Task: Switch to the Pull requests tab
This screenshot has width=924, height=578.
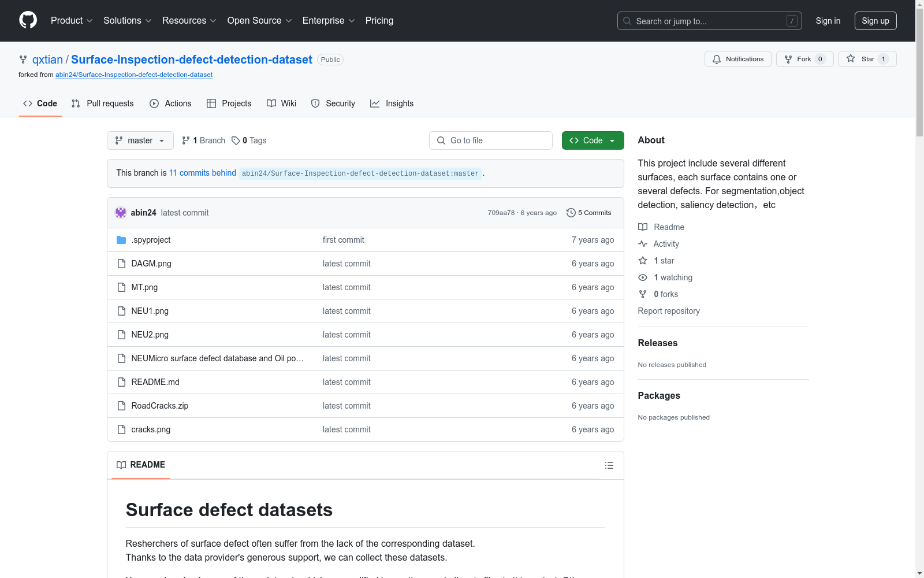Action: [103, 103]
